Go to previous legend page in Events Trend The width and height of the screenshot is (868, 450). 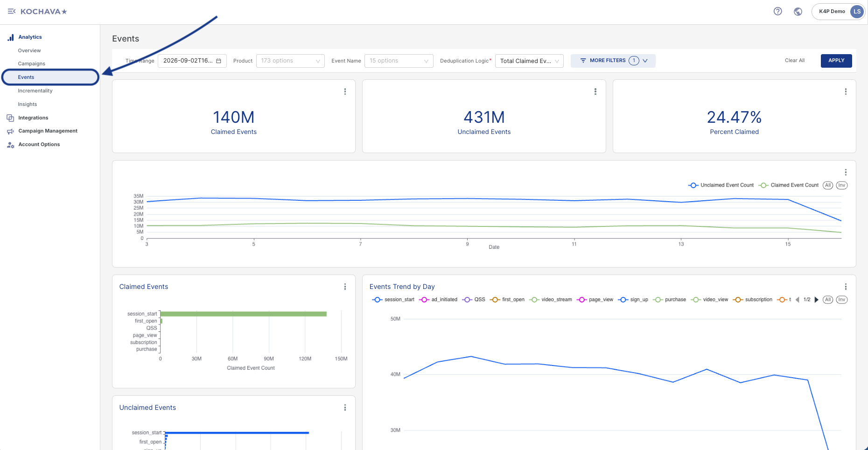(x=797, y=300)
